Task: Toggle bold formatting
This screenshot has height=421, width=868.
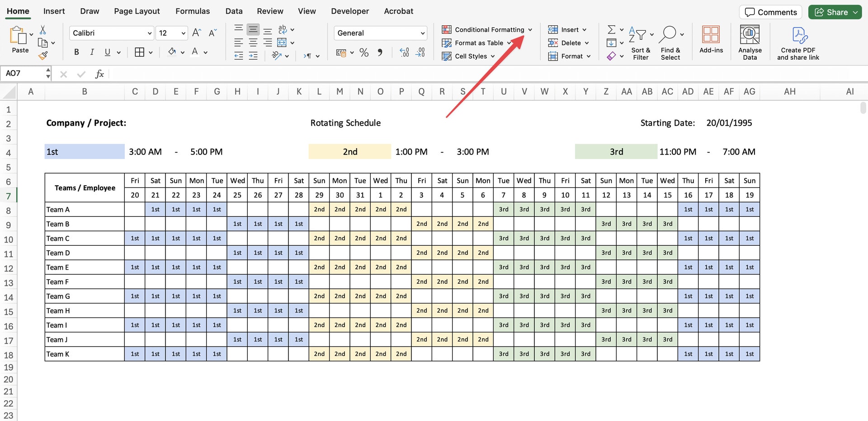Action: [x=76, y=52]
